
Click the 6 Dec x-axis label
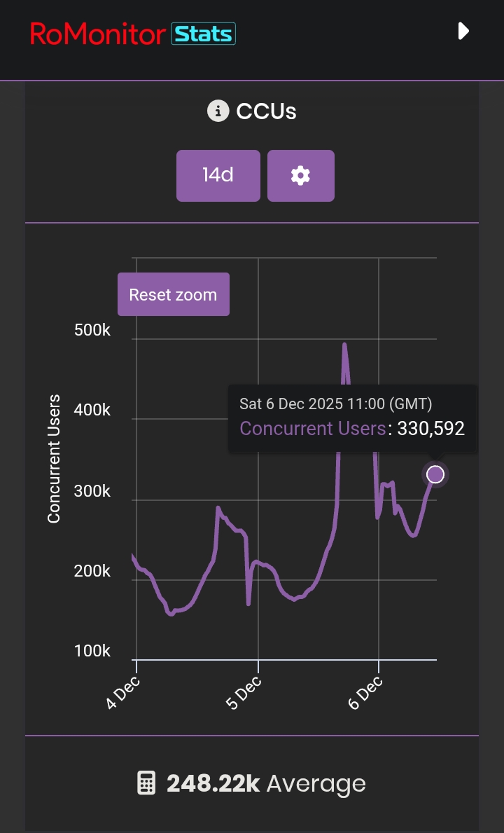point(365,691)
